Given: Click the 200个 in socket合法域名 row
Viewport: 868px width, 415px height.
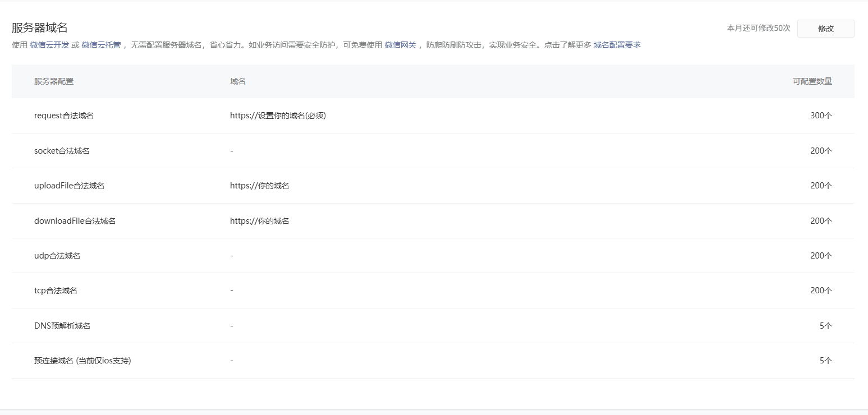Looking at the screenshot, I should [x=821, y=151].
